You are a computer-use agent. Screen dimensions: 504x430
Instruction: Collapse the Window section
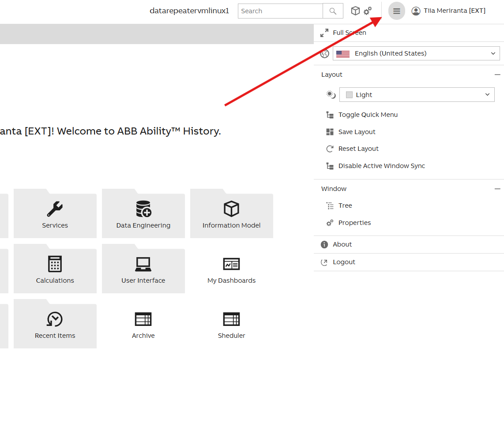pos(497,189)
